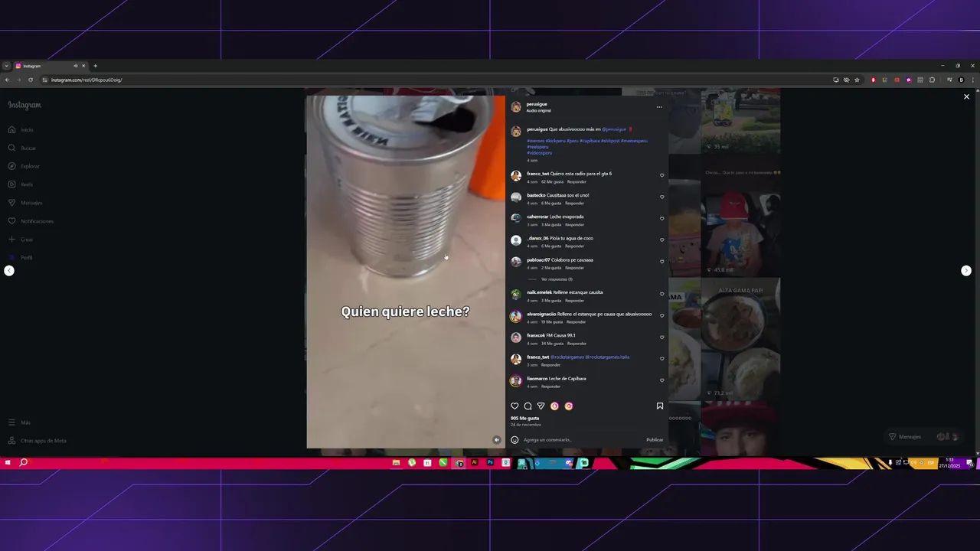Mute or unmute the reel audio
This screenshot has width=980, height=551.
(496, 440)
